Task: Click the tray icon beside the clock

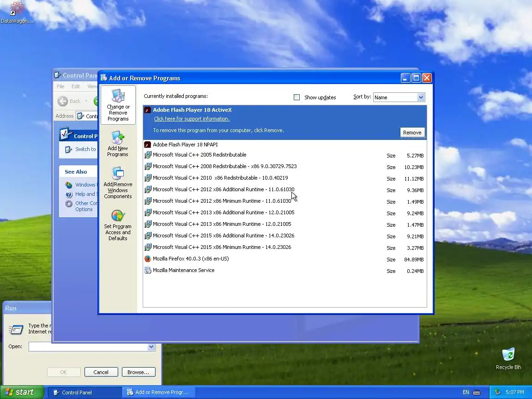Action: [x=498, y=392]
